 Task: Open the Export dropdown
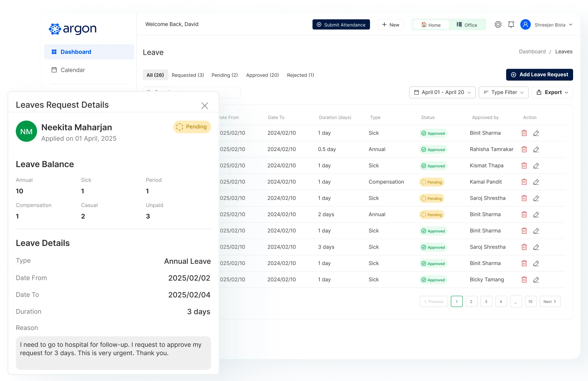(x=552, y=92)
